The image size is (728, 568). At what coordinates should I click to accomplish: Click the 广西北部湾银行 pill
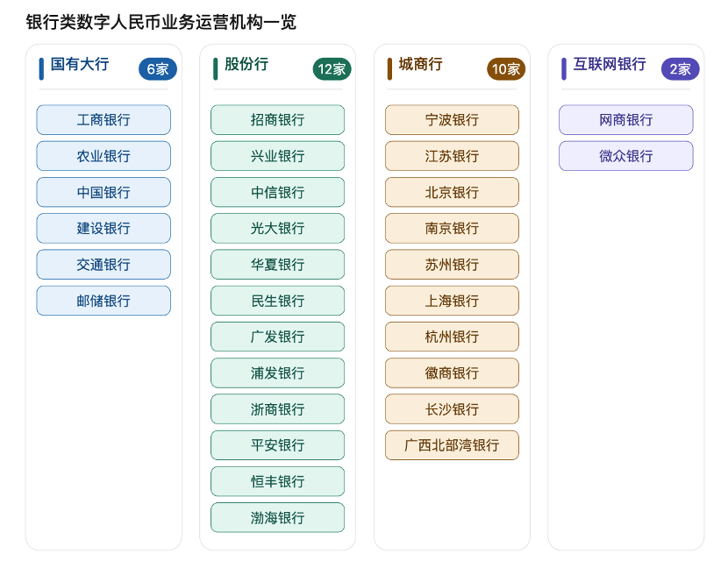[452, 445]
